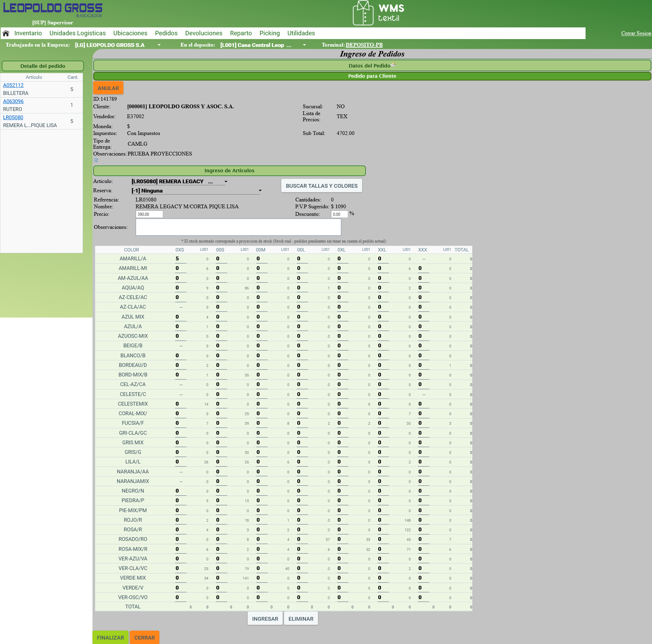Click the WMS textil shirt logo
The image size is (652, 644).
coord(363,13)
